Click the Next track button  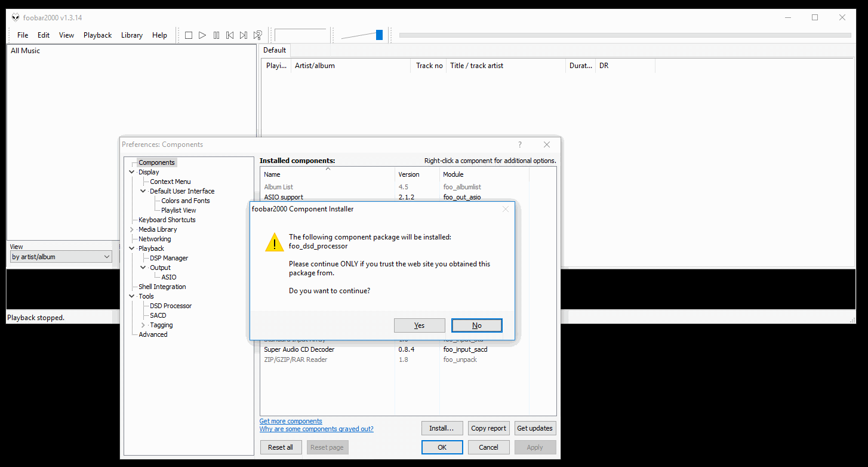click(244, 35)
